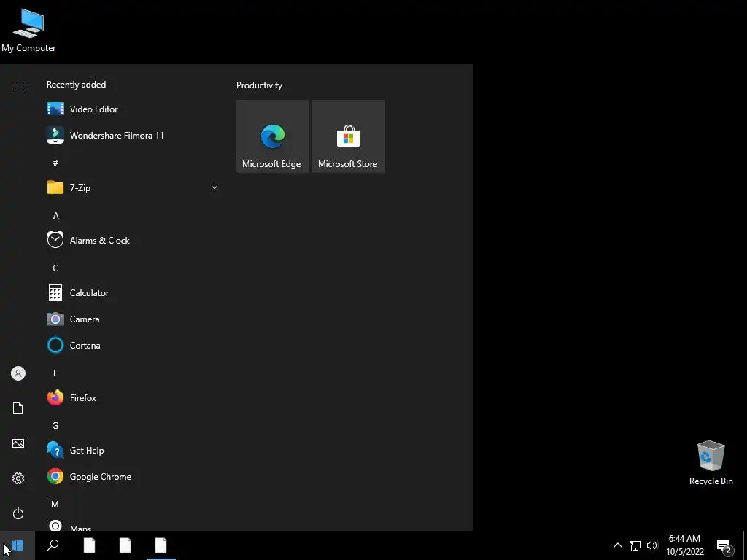Click the Productivity group title
This screenshot has height=560, width=747.
pyautogui.click(x=259, y=85)
